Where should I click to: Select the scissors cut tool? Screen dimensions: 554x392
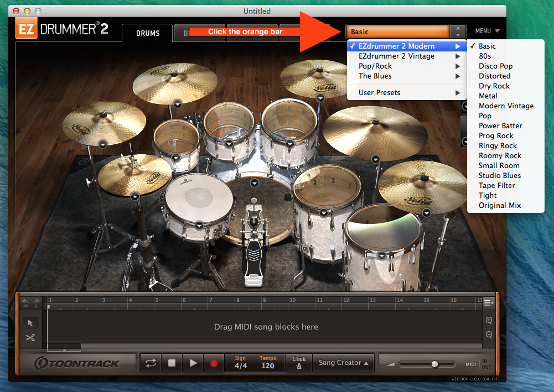pyautogui.click(x=30, y=338)
